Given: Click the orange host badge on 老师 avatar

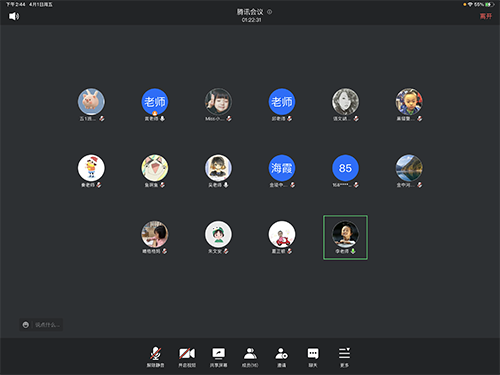Looking at the screenshot, I should 155,113.
